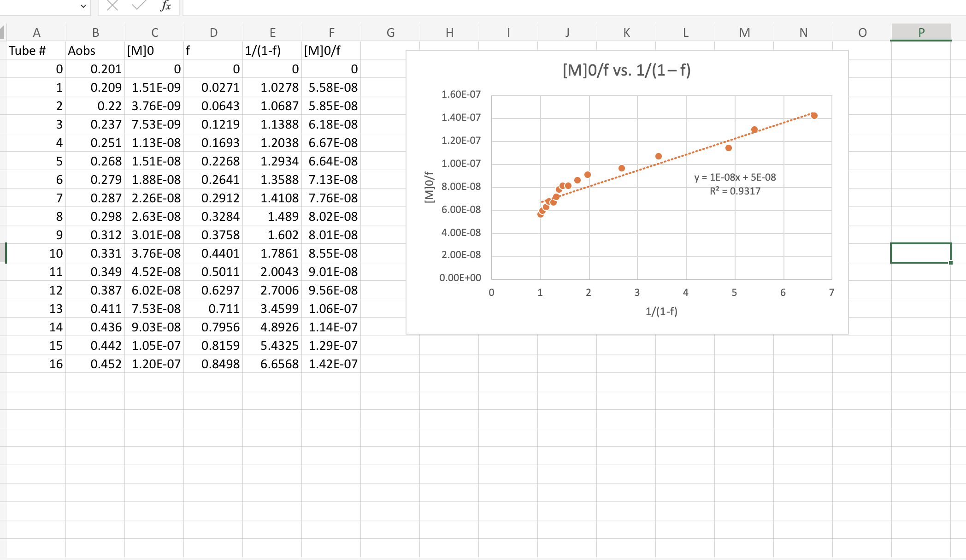Click the select-all triangle above row headers
The height and width of the screenshot is (560, 966).
(3, 32)
